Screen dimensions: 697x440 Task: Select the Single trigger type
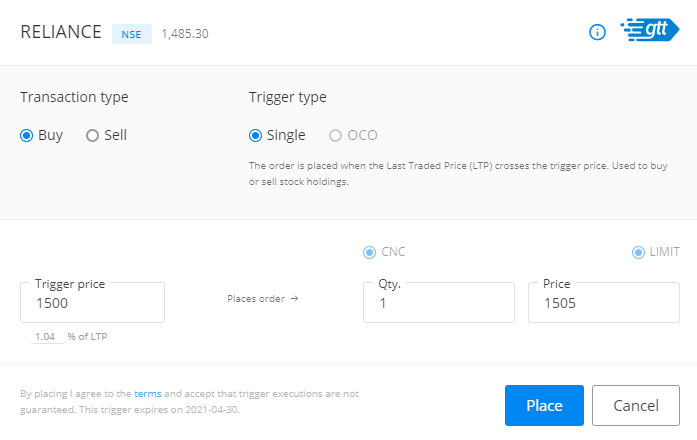pyautogui.click(x=255, y=135)
